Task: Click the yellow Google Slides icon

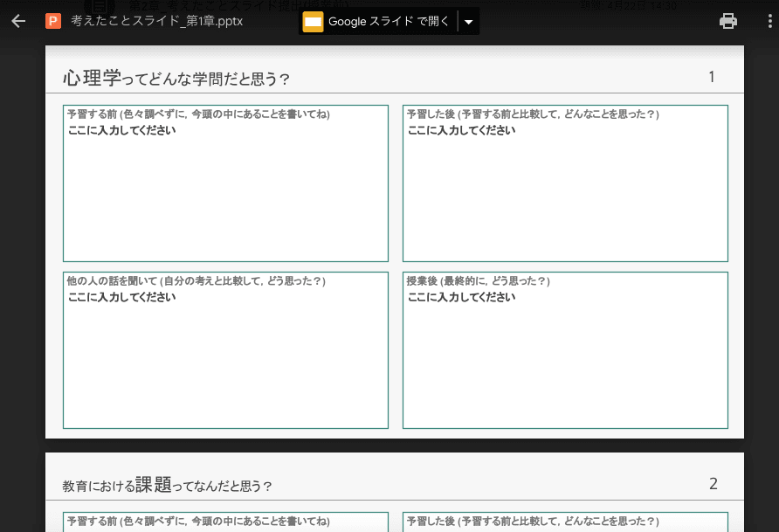Action: (x=313, y=21)
